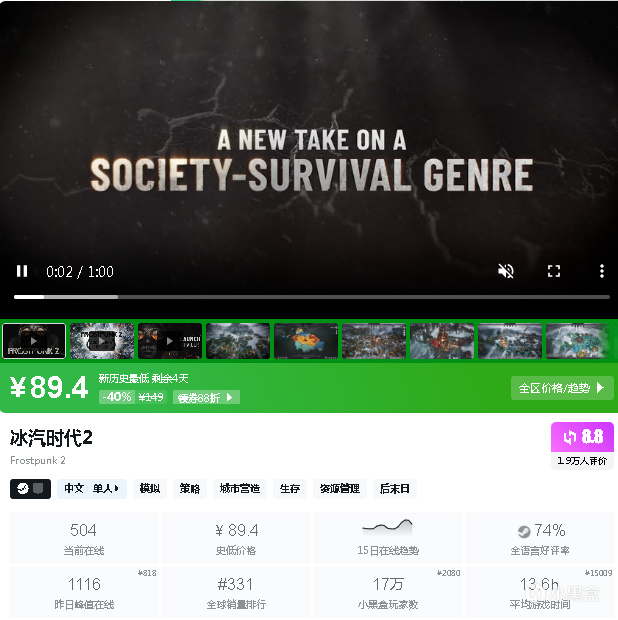Open the 74% 全语言好评率 stat
Image resolution: width=618 pixels, height=620 pixels.
(x=540, y=538)
